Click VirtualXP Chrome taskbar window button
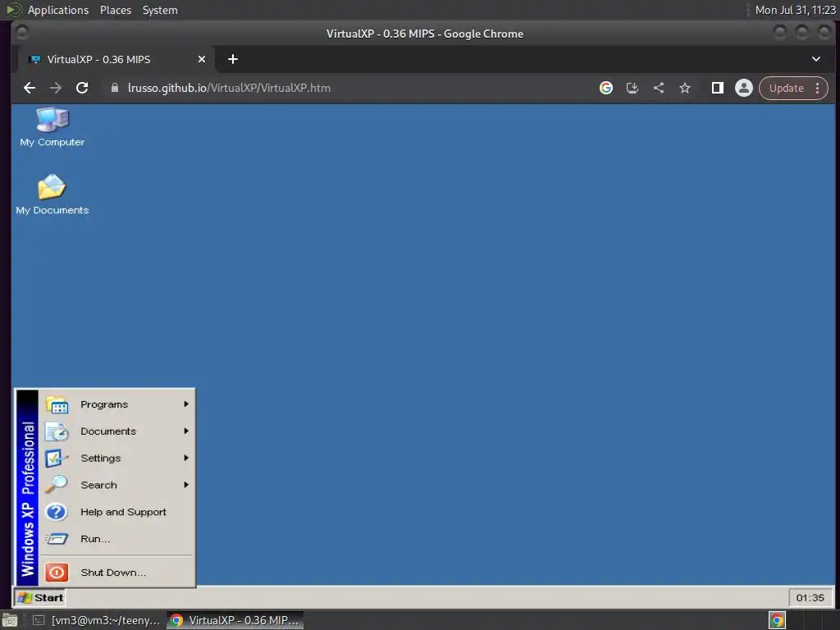 235,620
